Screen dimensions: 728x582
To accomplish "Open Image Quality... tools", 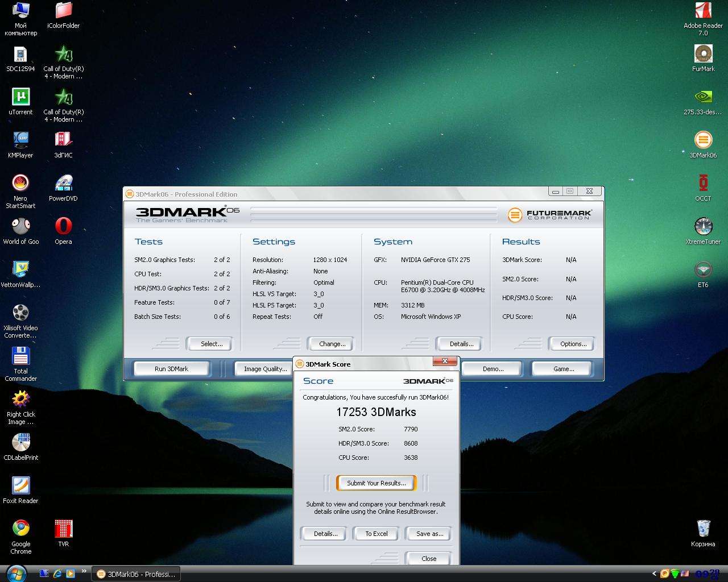I will point(265,369).
